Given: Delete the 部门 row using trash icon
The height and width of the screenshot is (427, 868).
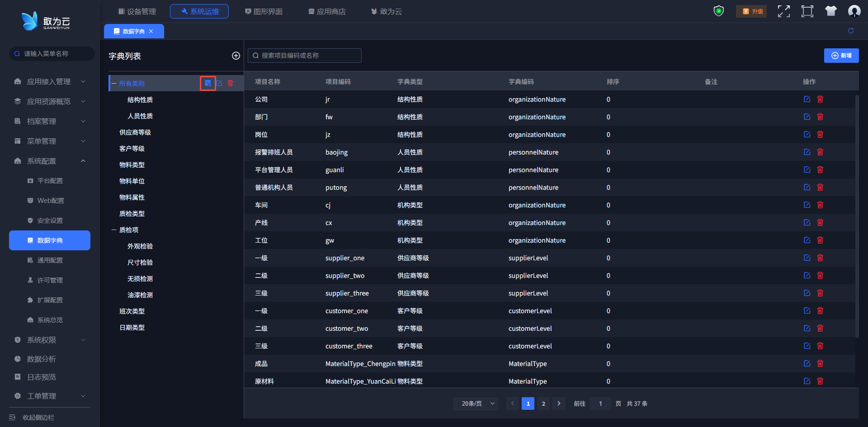Looking at the screenshot, I should click(820, 117).
